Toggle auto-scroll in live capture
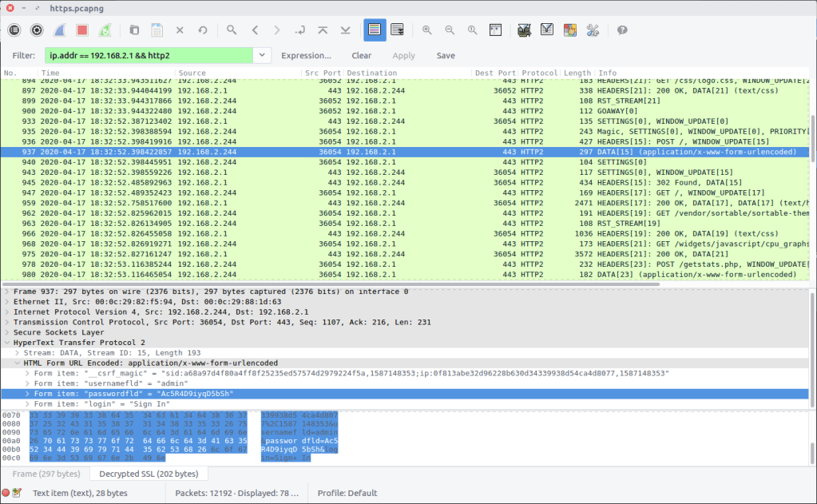Image resolution: width=817 pixels, height=504 pixels. tap(397, 30)
